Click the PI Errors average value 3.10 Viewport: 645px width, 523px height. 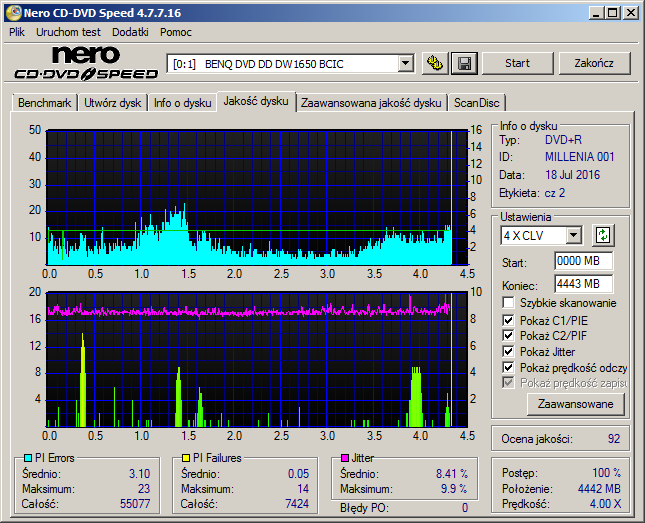139,474
